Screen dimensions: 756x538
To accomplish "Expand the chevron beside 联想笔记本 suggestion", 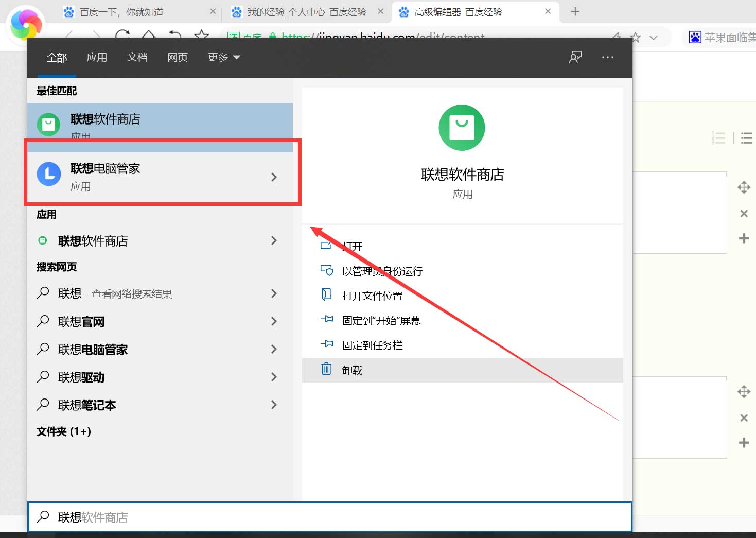I will tap(274, 405).
